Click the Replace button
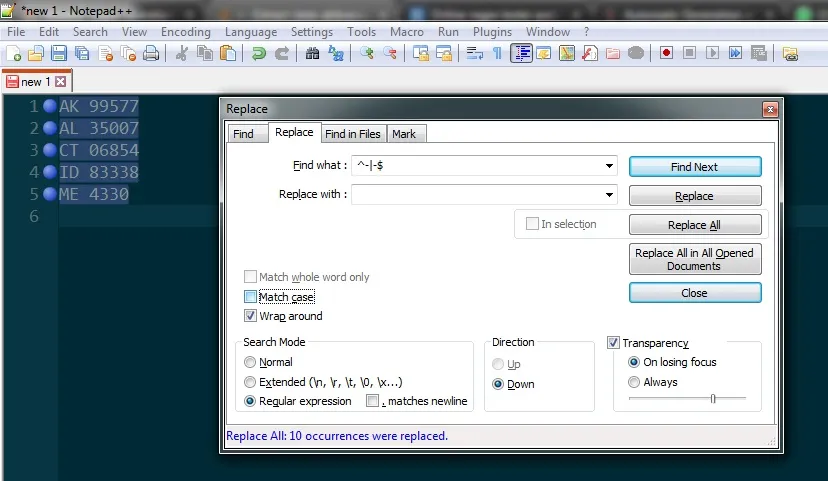This screenshot has width=828, height=481. pyautogui.click(x=695, y=195)
